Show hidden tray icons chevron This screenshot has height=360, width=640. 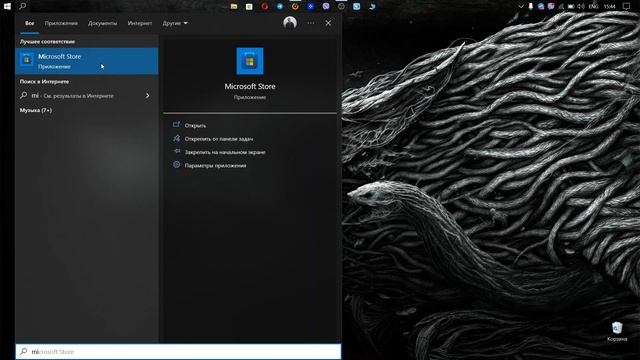[521, 6]
